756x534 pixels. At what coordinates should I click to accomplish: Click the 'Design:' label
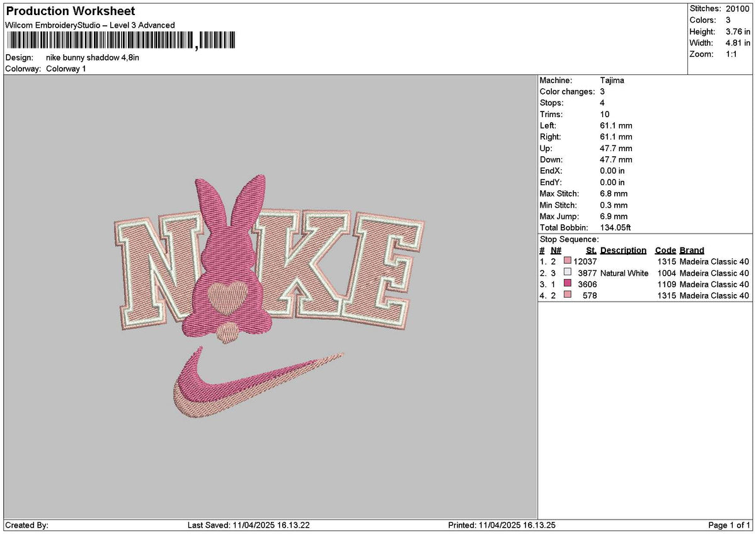19,57
